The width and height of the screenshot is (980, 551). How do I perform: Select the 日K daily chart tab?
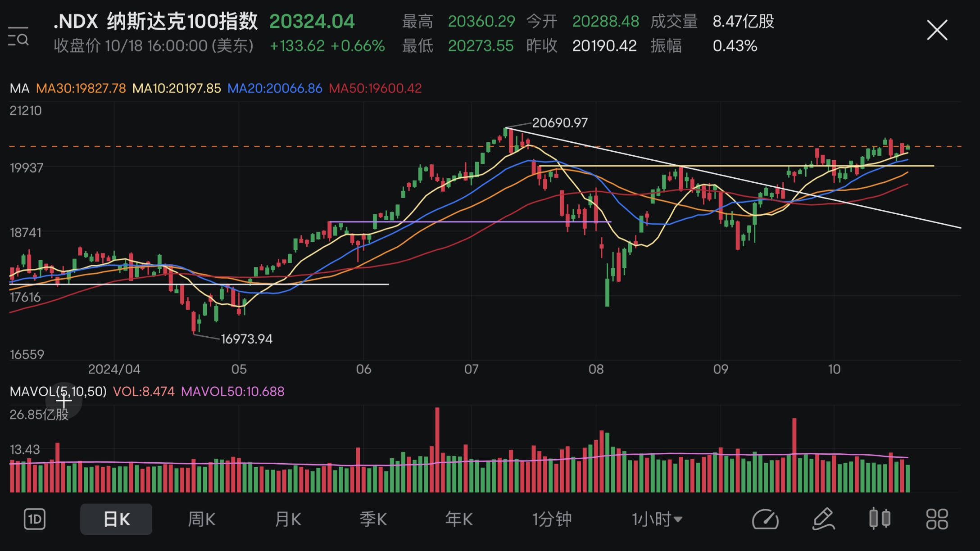coord(116,519)
